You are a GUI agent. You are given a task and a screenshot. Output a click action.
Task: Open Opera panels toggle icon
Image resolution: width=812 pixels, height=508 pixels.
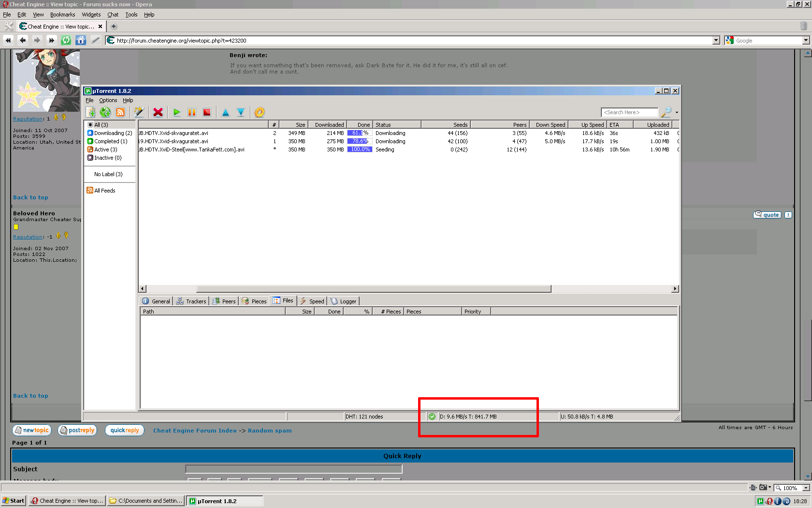pos(9,26)
